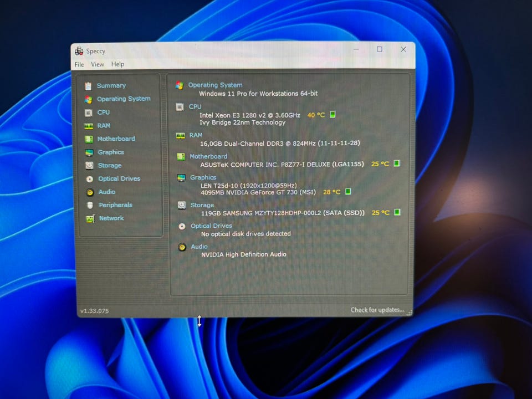Open the Audio heading link in summary
532x399 pixels.
[x=199, y=247]
